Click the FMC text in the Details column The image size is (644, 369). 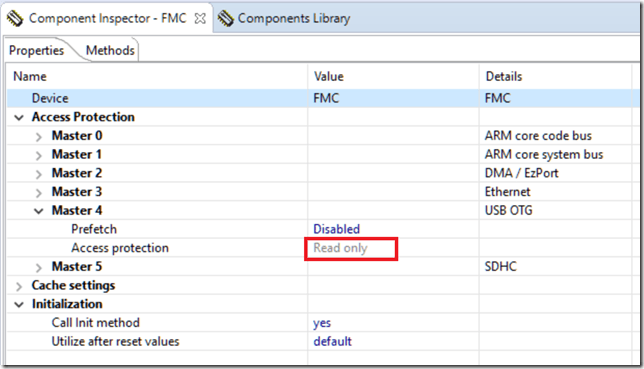[498, 98]
